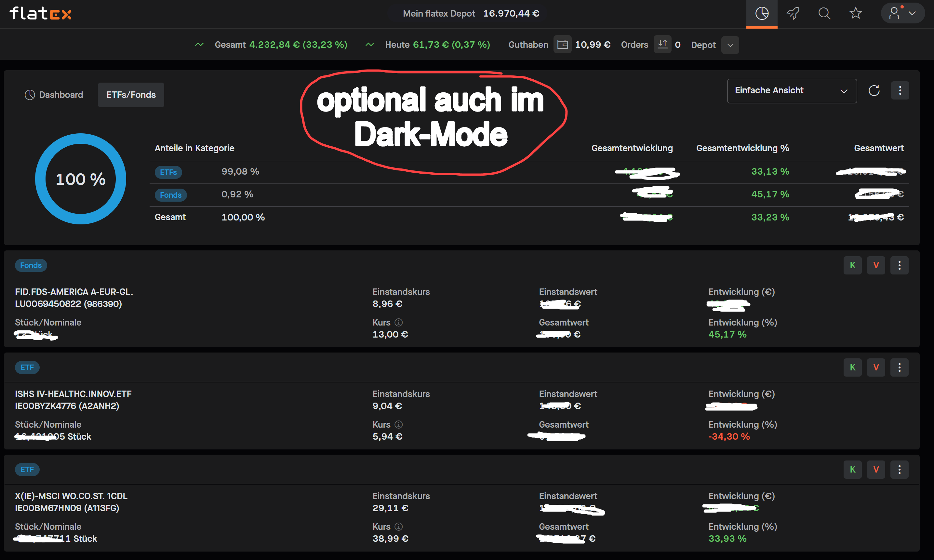Refresh the portfolio with reload icon
Screen dimensions: 934x560
pyautogui.click(x=874, y=90)
